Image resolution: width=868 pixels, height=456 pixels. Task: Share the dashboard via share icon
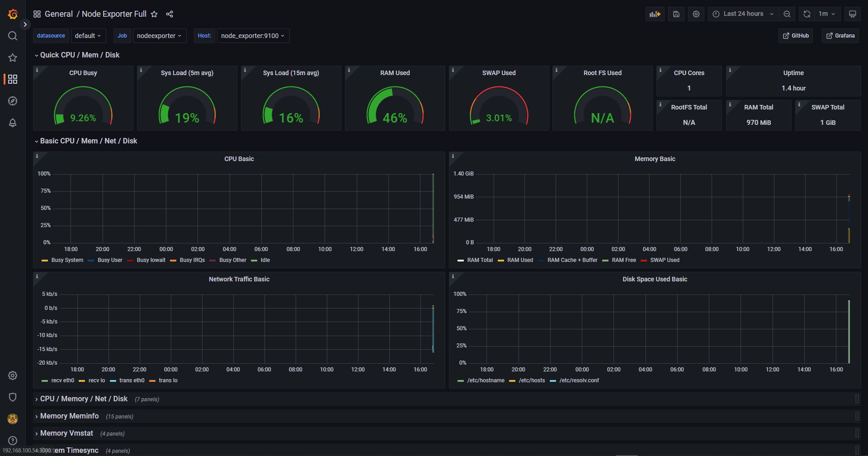(x=170, y=14)
